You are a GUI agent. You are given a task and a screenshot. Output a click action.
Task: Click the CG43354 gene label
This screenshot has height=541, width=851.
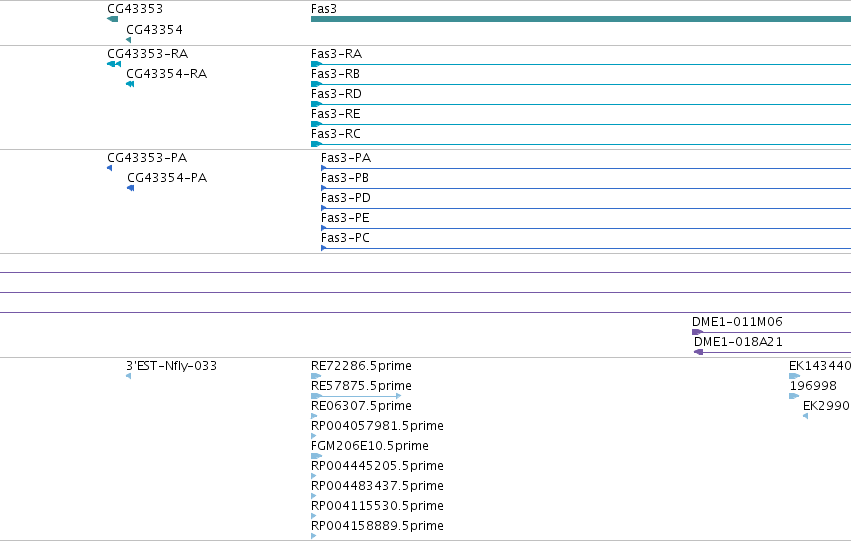pyautogui.click(x=154, y=30)
